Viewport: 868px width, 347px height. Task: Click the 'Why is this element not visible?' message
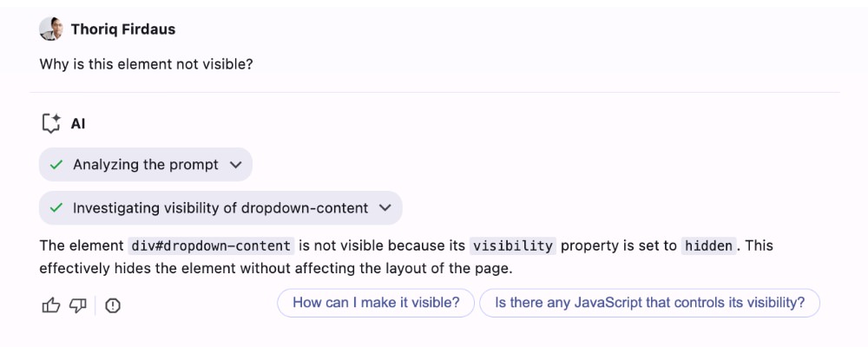click(x=146, y=64)
